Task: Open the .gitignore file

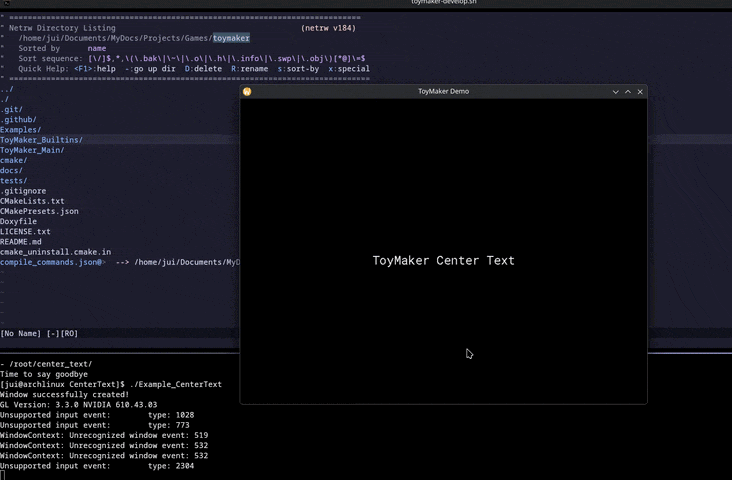Action: [x=23, y=191]
